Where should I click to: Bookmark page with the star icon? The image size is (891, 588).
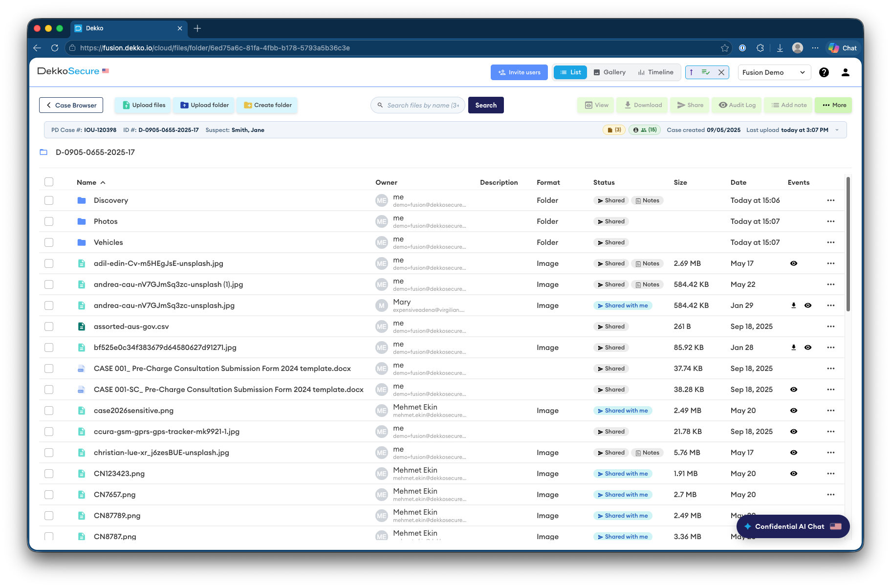725,48
